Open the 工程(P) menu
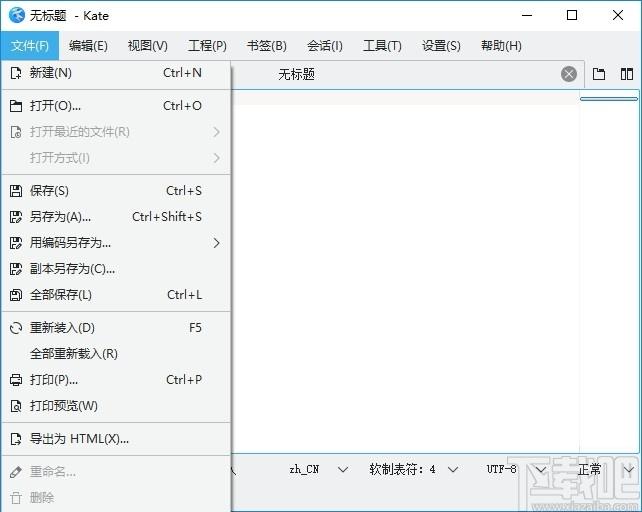The image size is (642, 512). (207, 45)
